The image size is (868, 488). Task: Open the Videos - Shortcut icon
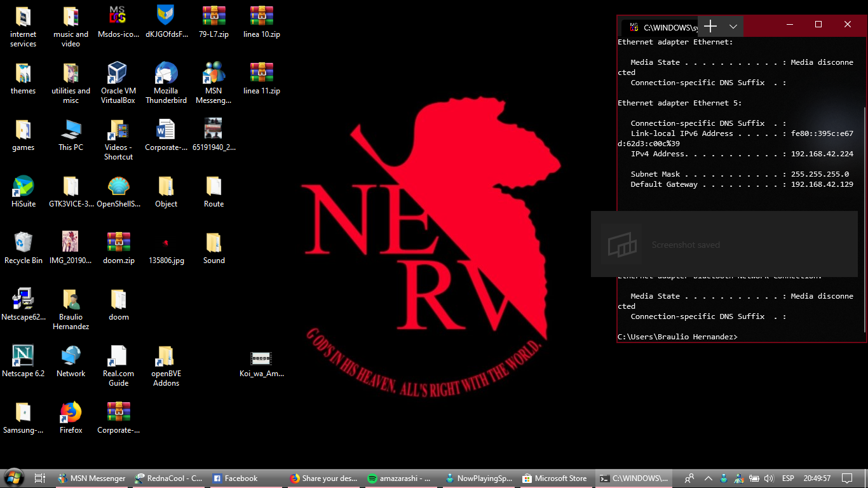tap(118, 130)
